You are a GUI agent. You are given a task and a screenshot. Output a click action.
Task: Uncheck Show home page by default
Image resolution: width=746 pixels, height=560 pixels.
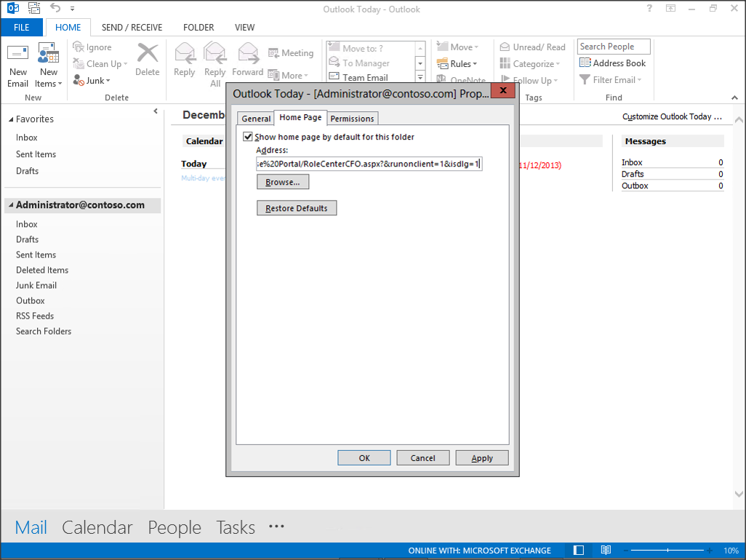[248, 137]
